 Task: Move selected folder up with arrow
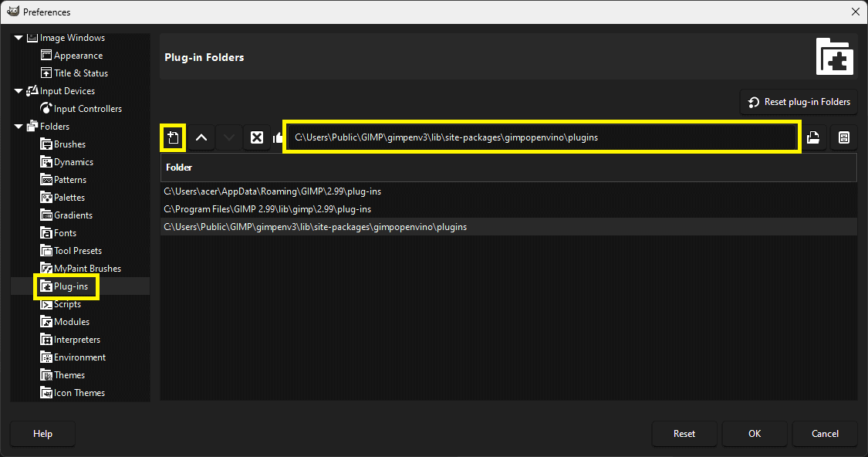[201, 137]
